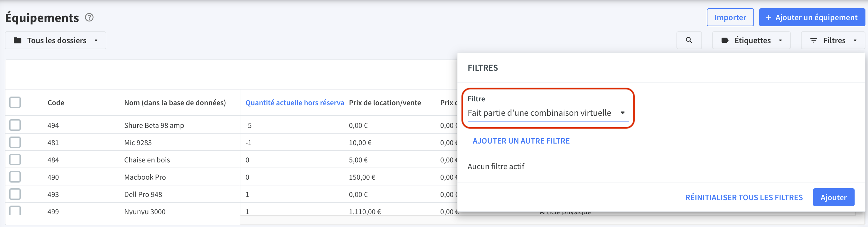This screenshot has height=227, width=868.
Task: Click the 1.110,00 € price cell
Action: [x=365, y=211]
